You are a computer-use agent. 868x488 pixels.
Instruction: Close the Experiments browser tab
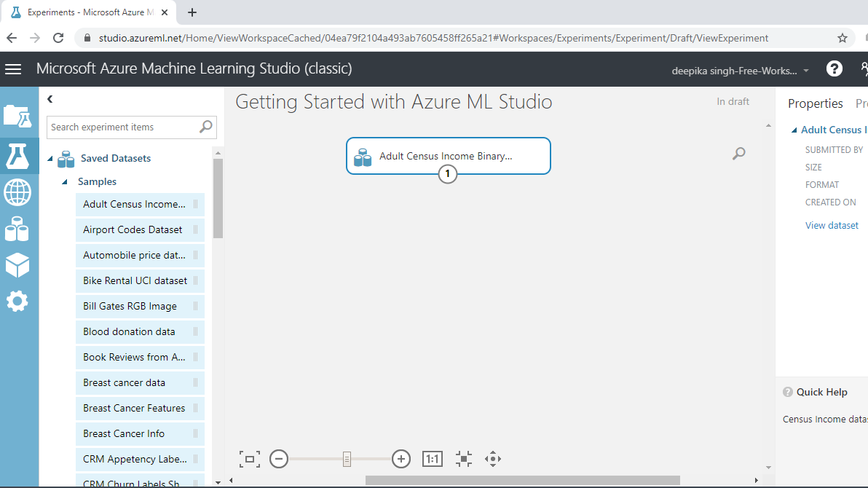click(165, 12)
